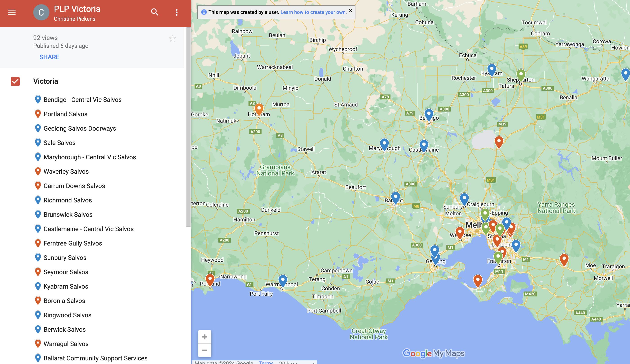Image resolution: width=630 pixels, height=364 pixels.
Task: Select Portland Salvos in the list
Action: tap(66, 114)
